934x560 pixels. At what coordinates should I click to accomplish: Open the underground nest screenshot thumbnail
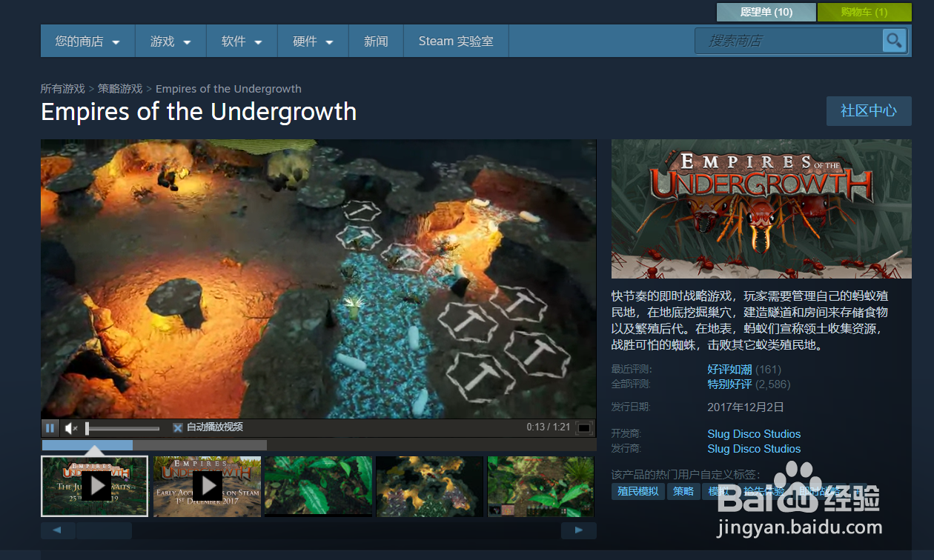[x=429, y=486]
